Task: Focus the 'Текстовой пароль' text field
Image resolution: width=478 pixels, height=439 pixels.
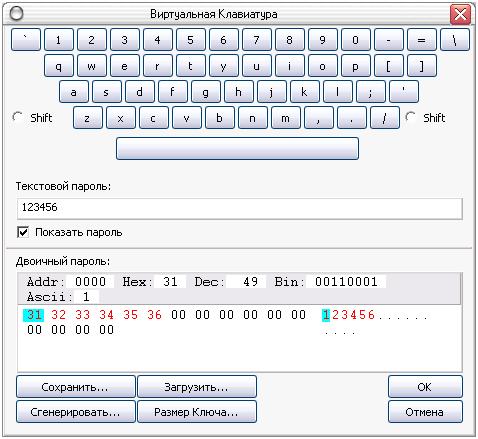Action: tap(240, 209)
